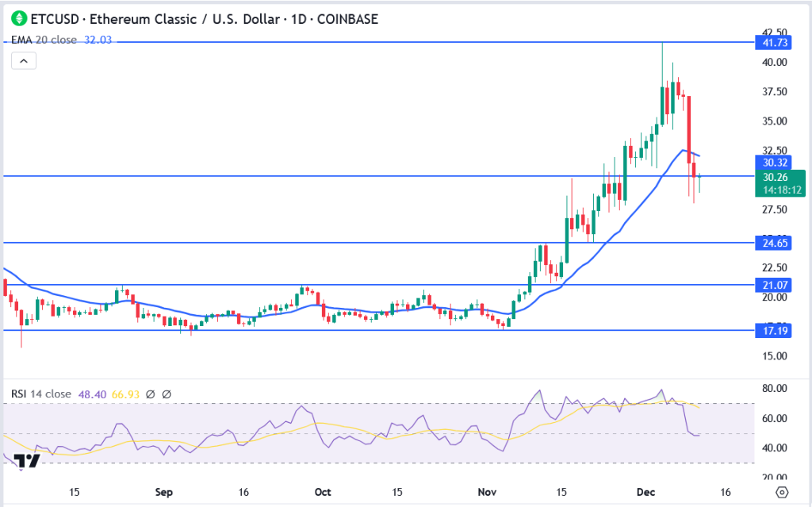Click the 30.32 horizontal line price label
This screenshot has width=812, height=507.
768,162
